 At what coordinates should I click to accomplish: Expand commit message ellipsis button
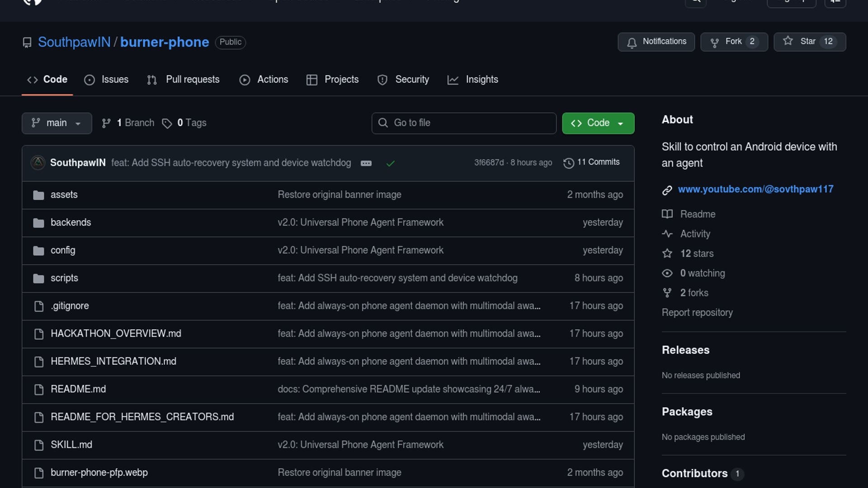366,163
